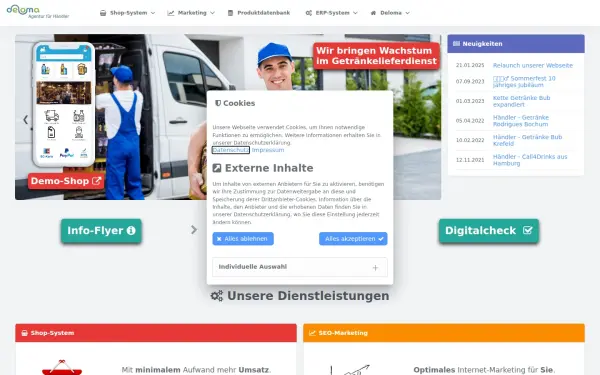Open the Info-Flyer button
600x375 pixels.
click(x=101, y=231)
